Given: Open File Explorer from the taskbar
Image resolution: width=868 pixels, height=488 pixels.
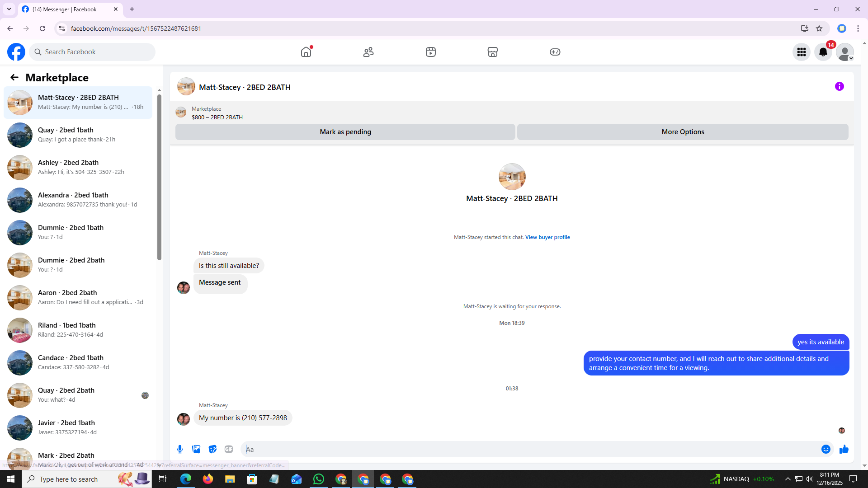Looking at the screenshot, I should click(x=230, y=479).
